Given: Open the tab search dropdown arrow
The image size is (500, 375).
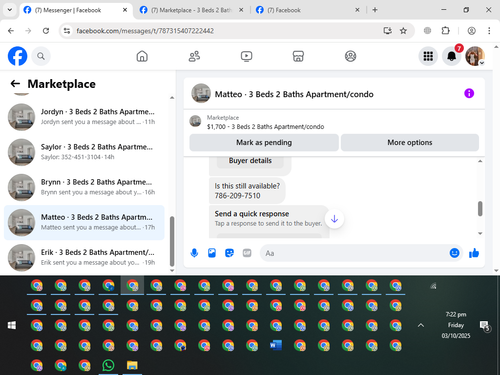Looking at the screenshot, I should click(x=10, y=10).
